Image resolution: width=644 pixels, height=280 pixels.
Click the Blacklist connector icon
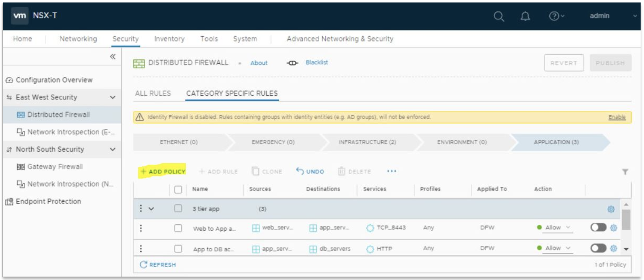(x=292, y=63)
